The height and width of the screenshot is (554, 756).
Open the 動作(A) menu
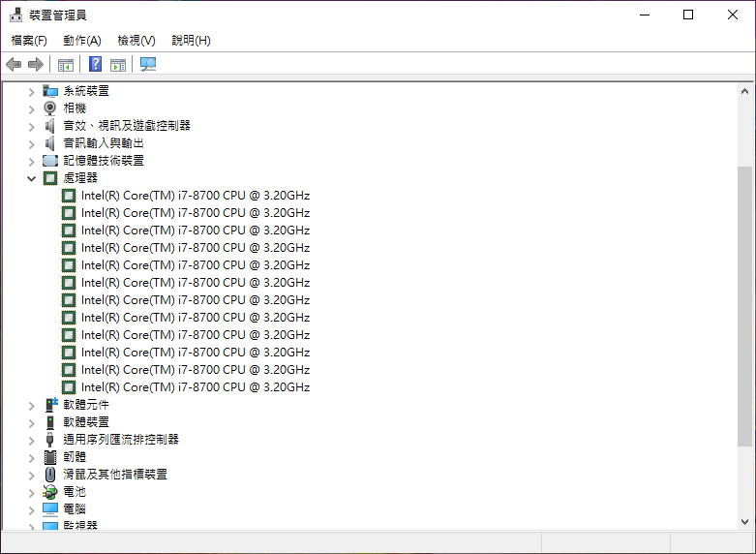82,40
